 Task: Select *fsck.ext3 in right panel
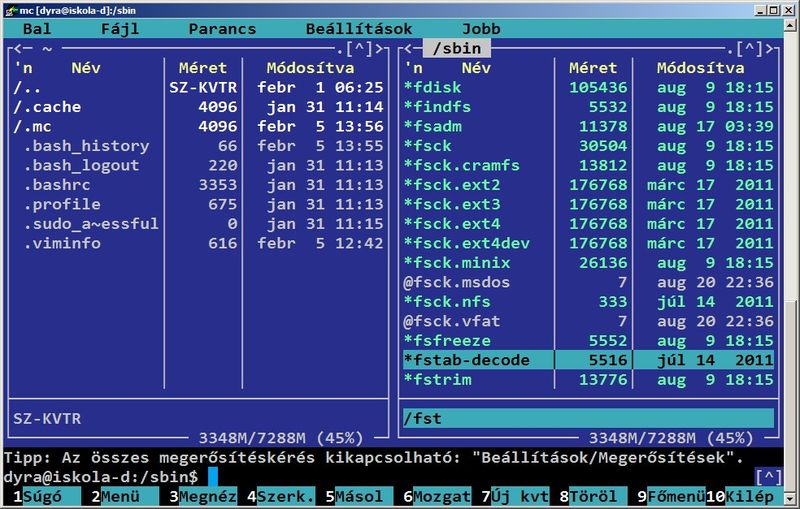click(588, 204)
